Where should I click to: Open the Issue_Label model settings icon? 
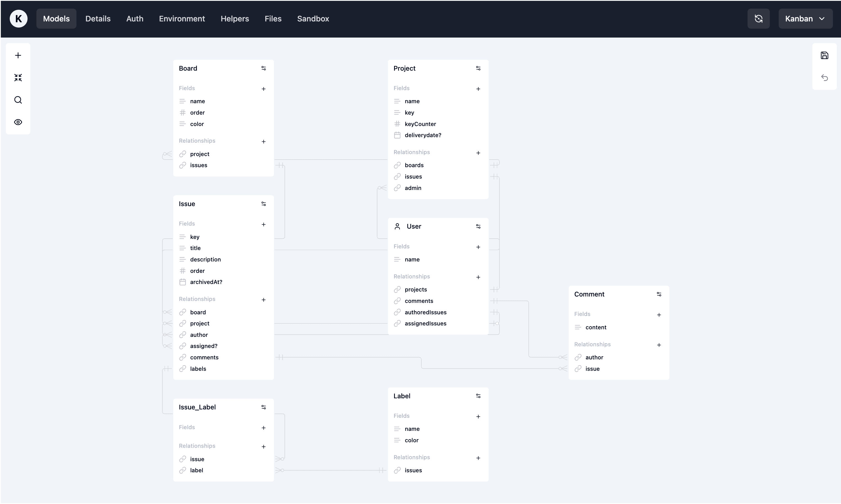coord(263,407)
